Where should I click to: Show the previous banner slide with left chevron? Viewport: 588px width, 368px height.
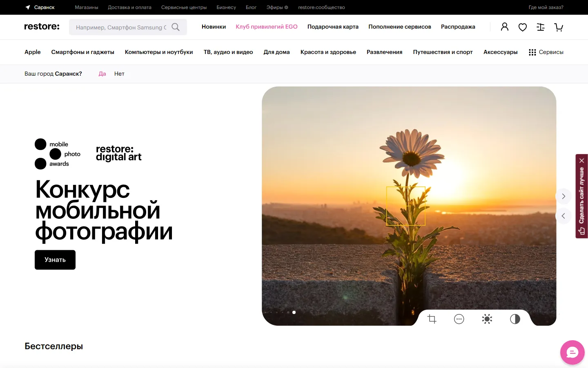tap(563, 216)
